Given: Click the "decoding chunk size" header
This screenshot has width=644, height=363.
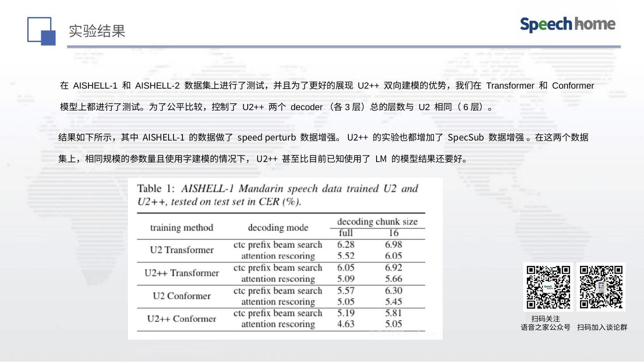Looking at the screenshot, I should (x=377, y=222).
